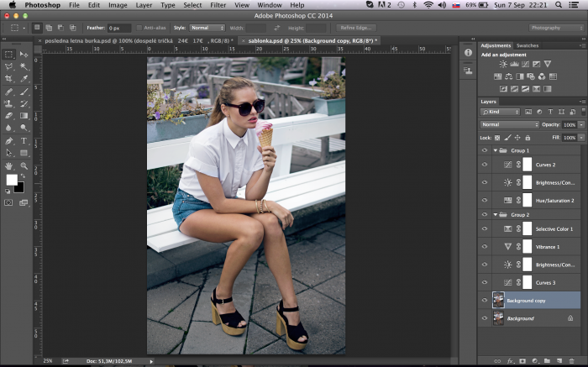Collapse the Group 1 folder

[496, 150]
